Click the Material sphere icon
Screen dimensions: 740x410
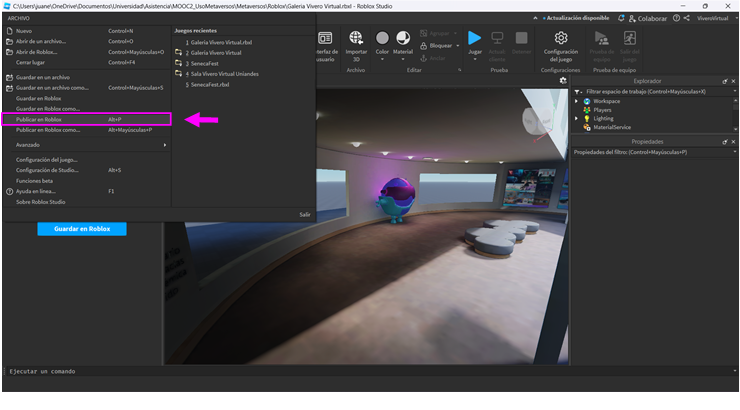click(x=403, y=38)
